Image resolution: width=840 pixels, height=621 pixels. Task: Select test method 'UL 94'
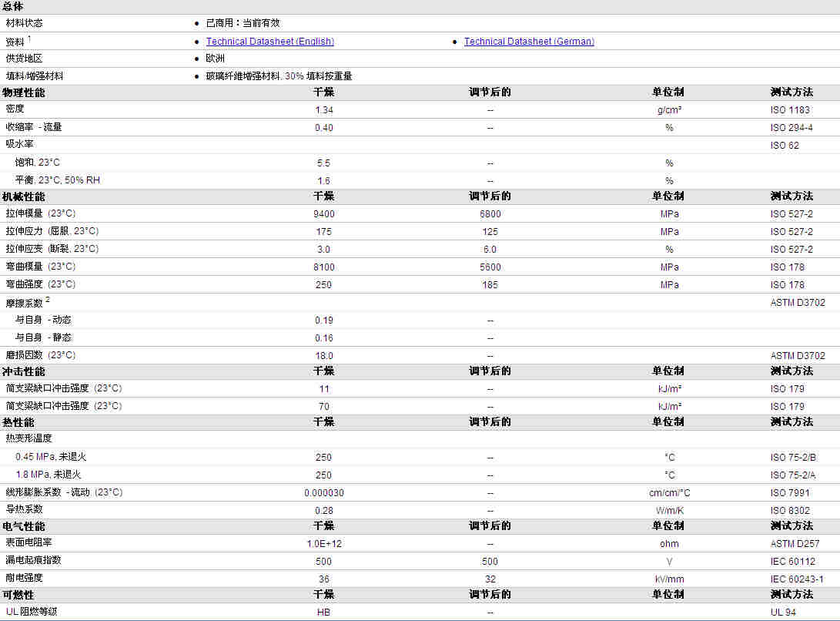pos(783,613)
